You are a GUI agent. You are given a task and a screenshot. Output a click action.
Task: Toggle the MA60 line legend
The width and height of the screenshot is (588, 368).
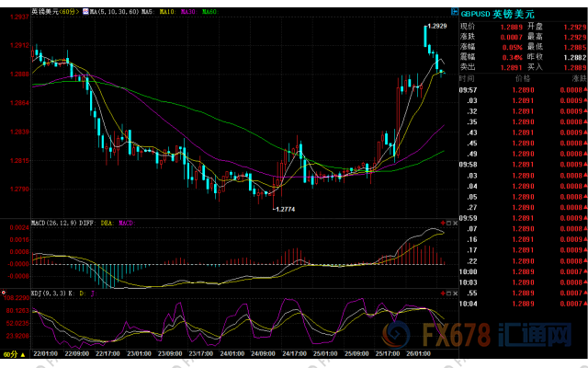(209, 12)
